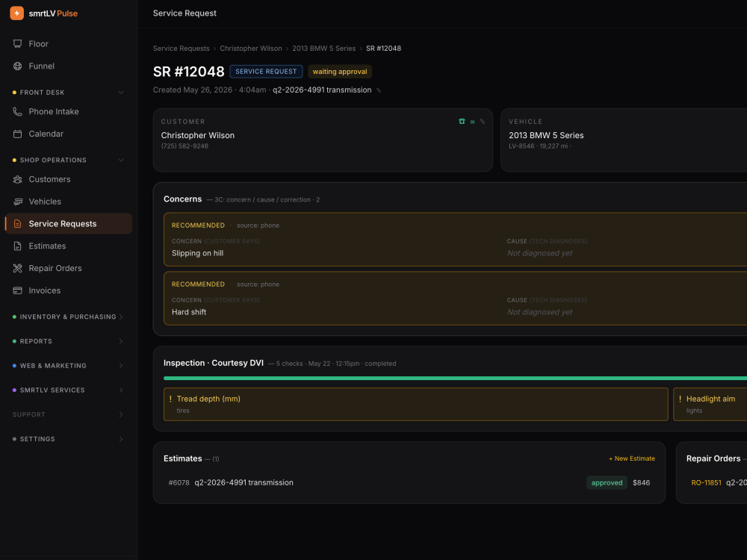Click the $846 estimate amount
The image size is (747, 560).
tap(641, 483)
